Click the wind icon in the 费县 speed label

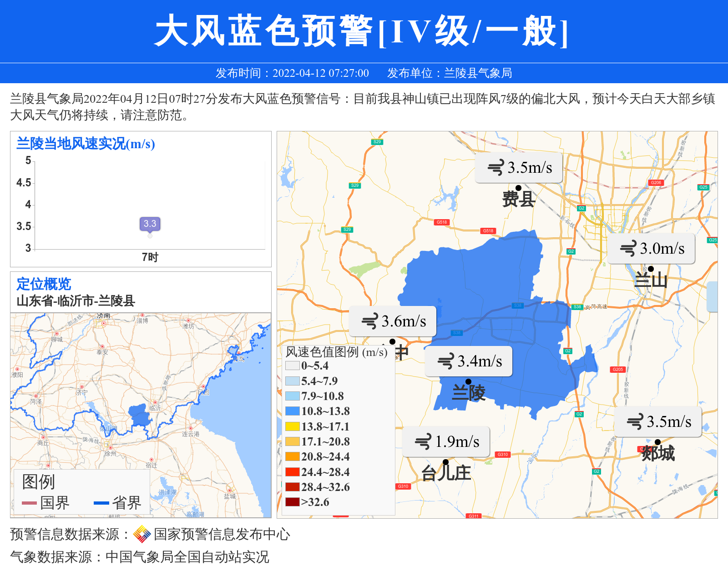pyautogui.click(x=496, y=168)
